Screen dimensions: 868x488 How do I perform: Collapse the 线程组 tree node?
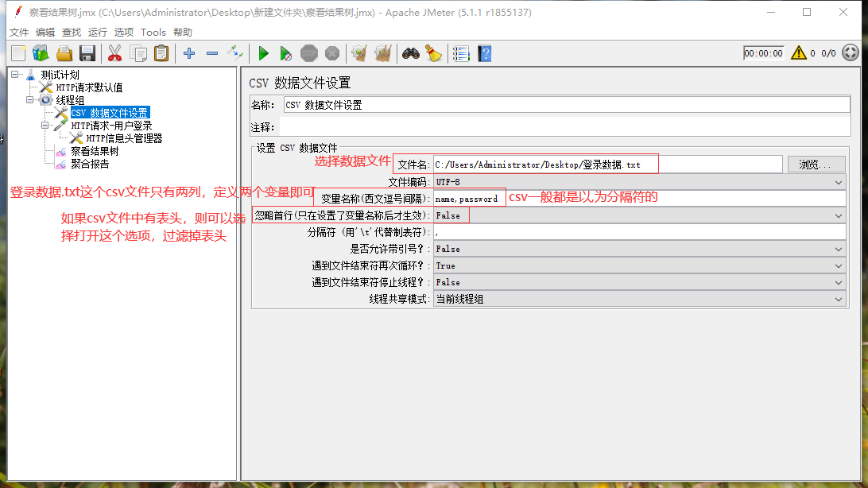[x=30, y=99]
